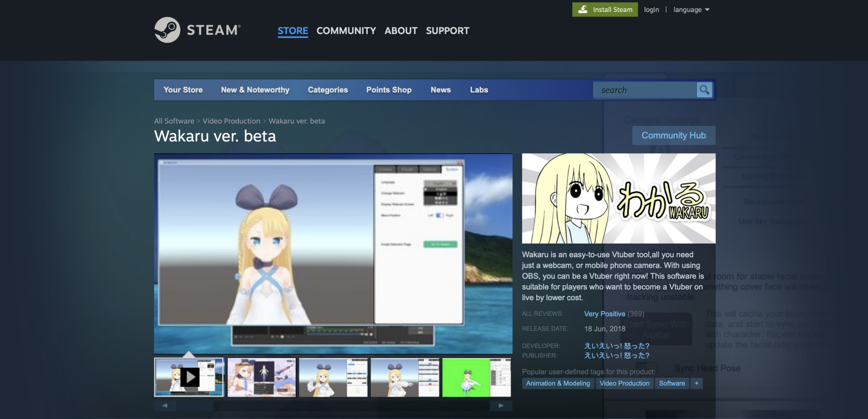Open the green-screen screenshot thumbnail
This screenshot has width=868, height=419.
point(476,377)
